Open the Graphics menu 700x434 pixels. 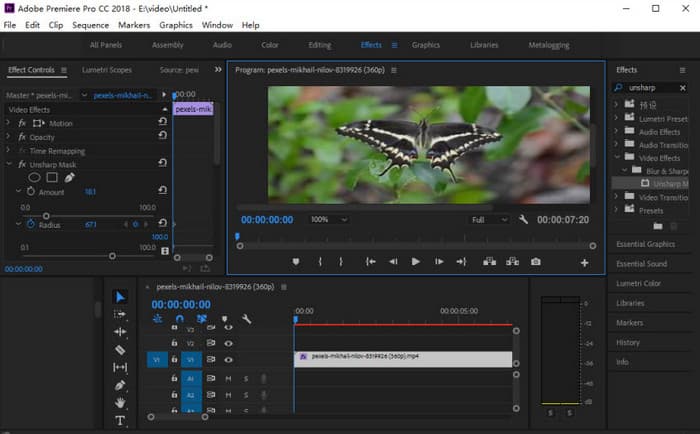pos(176,25)
